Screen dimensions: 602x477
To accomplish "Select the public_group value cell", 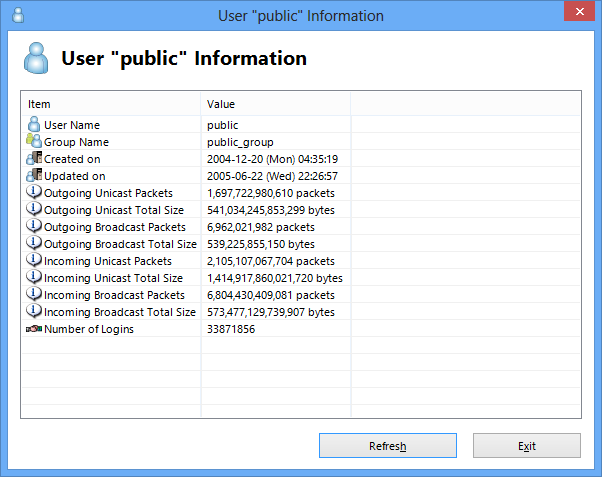I will [276, 142].
